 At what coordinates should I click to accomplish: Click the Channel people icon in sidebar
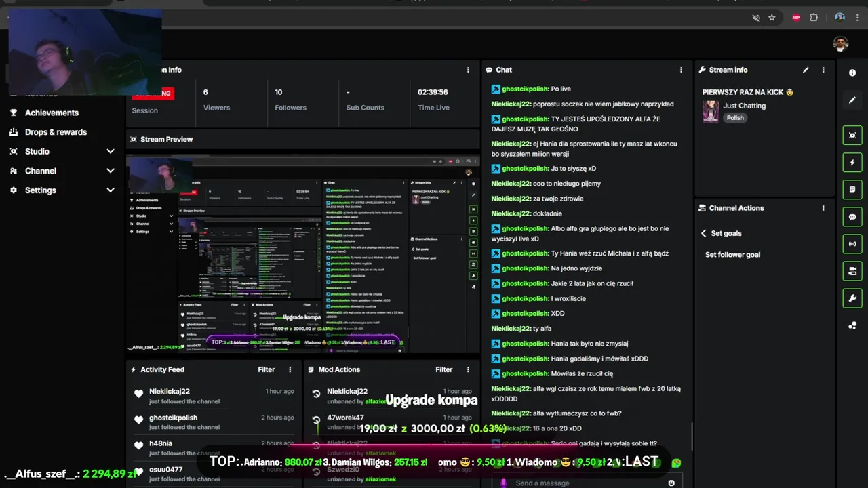click(x=14, y=171)
